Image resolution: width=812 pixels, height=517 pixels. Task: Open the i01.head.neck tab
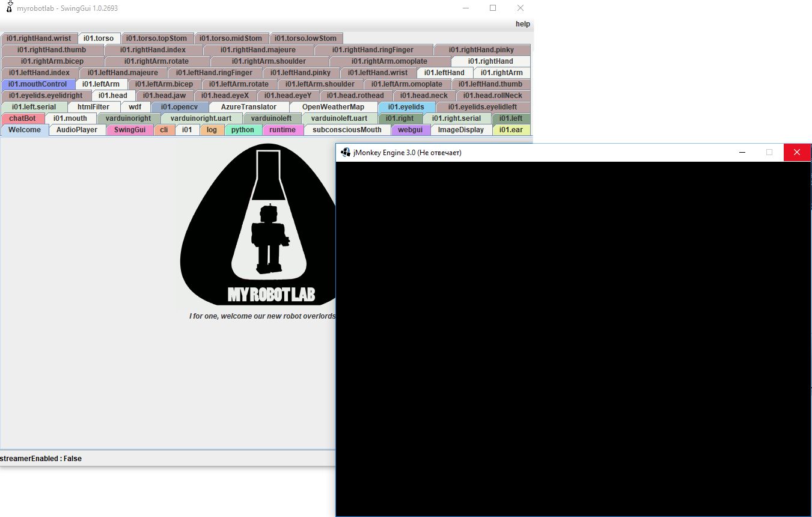click(424, 96)
